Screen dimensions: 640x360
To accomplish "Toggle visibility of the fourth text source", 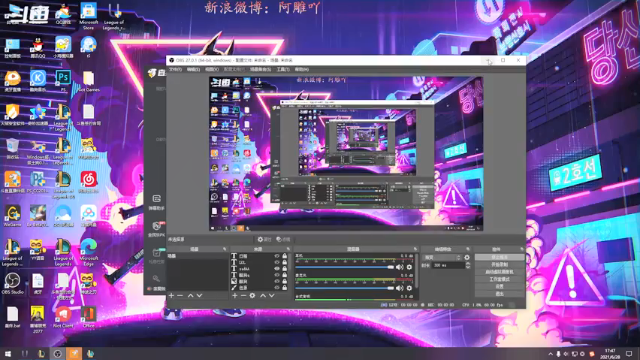I will [277, 275].
